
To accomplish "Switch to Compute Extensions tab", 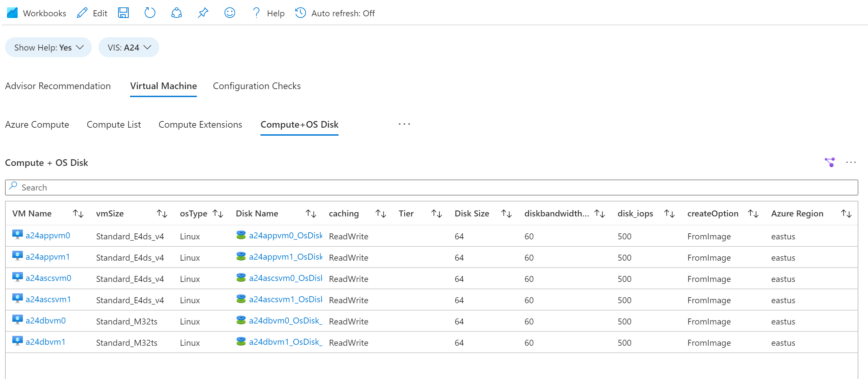I will 200,125.
